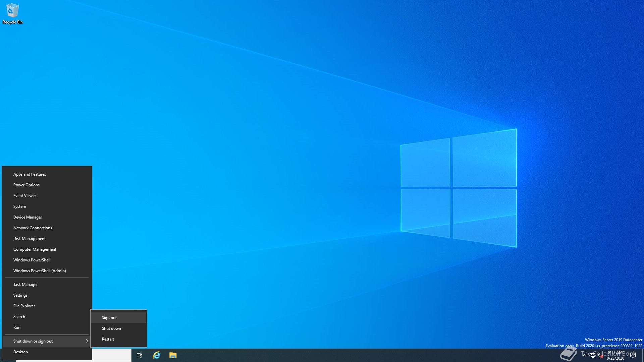Start Windows PowerShell (non-admin)

tap(47, 260)
